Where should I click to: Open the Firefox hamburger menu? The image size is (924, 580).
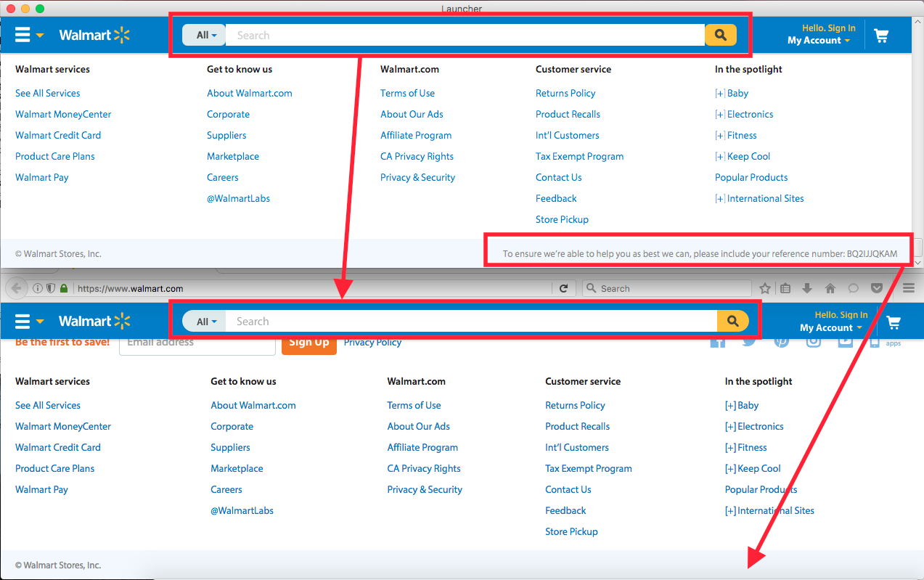[x=908, y=288]
